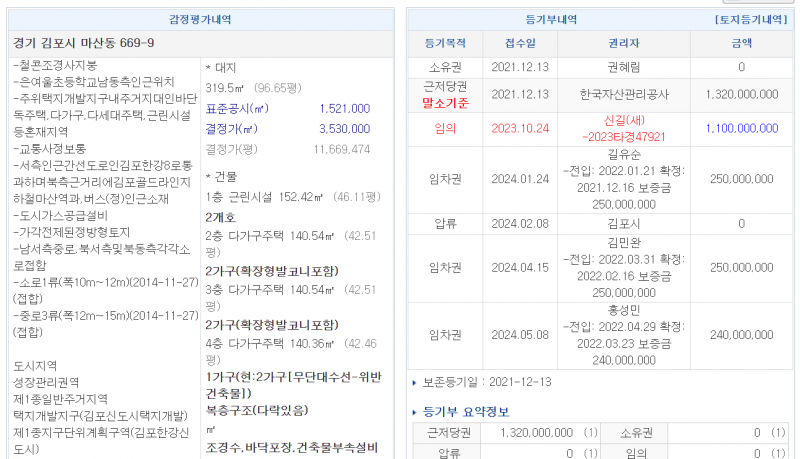800x459 pixels.
Task: Click the 표준공시(㎡) label
Action: coord(237,108)
